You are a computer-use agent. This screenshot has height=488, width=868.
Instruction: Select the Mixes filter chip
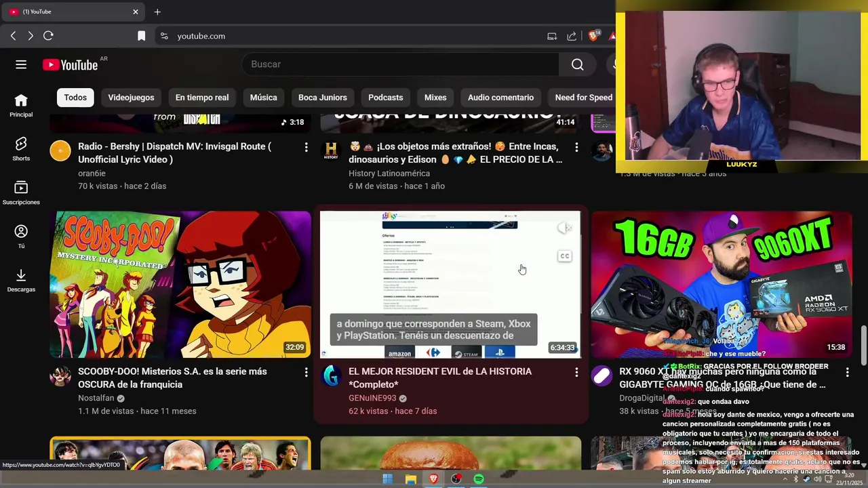pos(435,98)
